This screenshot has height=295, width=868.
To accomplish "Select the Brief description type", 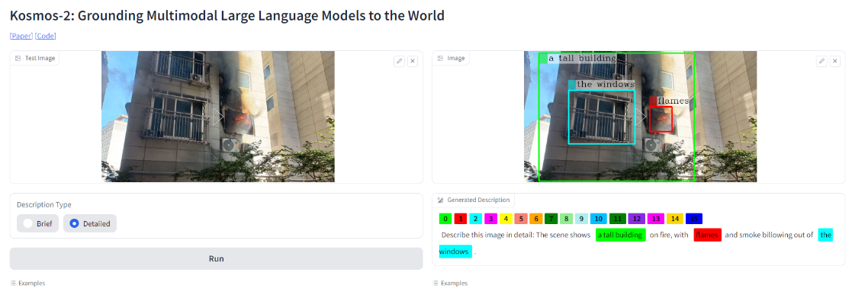I will coord(37,223).
